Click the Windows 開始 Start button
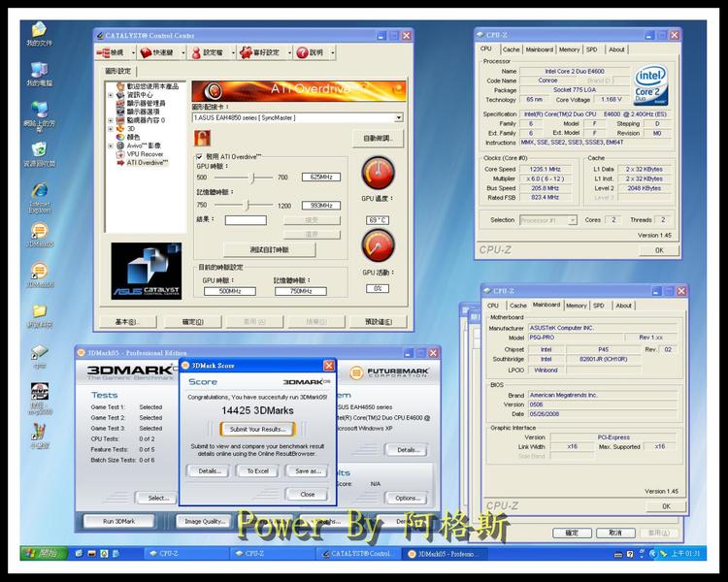728x582 pixels. 44,553
